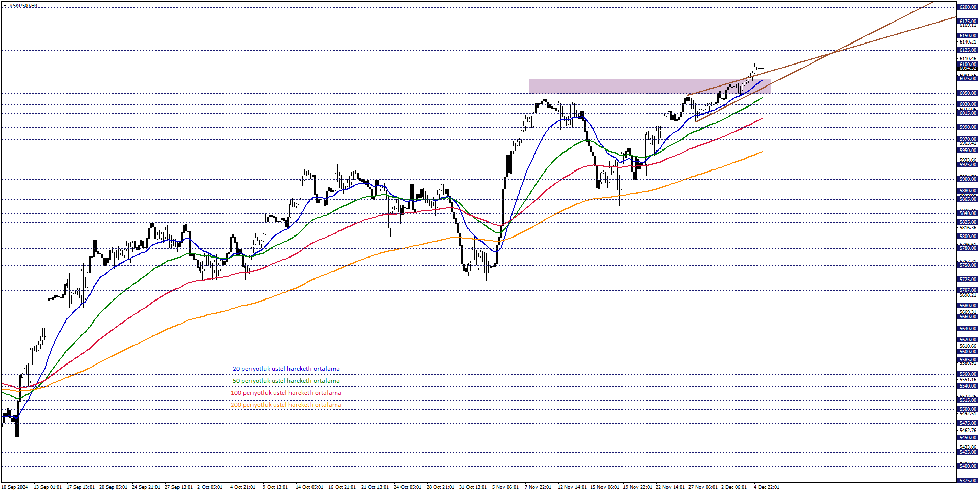980x493 pixels.
Task: Click the 6125.00 price level label
Action: click(x=968, y=50)
